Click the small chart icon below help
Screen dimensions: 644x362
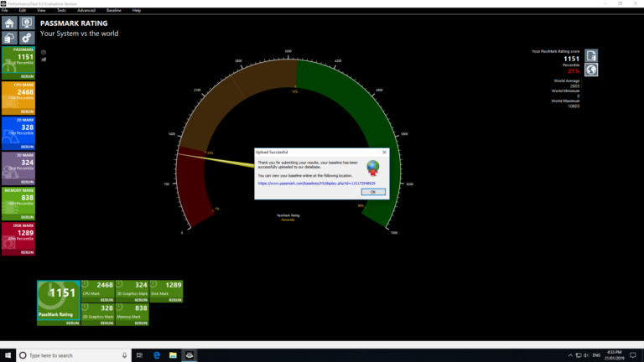coord(44,59)
